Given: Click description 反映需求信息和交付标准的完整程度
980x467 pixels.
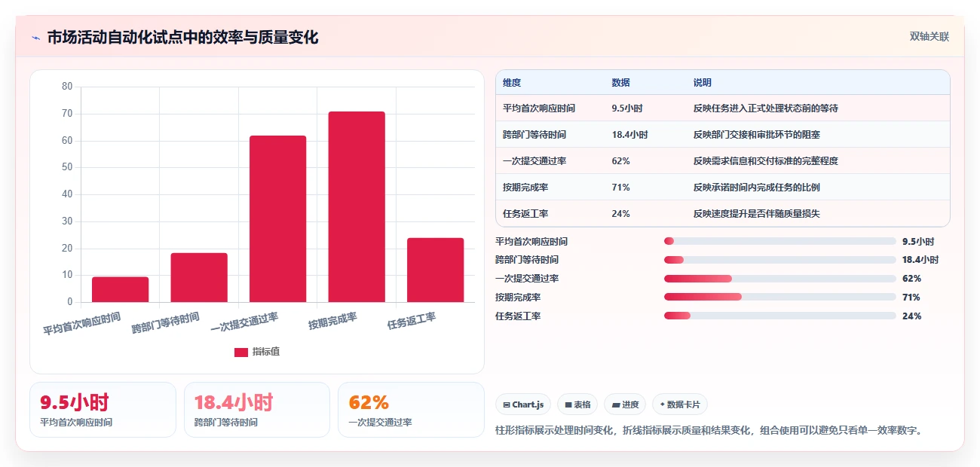Looking at the screenshot, I should coord(766,161).
